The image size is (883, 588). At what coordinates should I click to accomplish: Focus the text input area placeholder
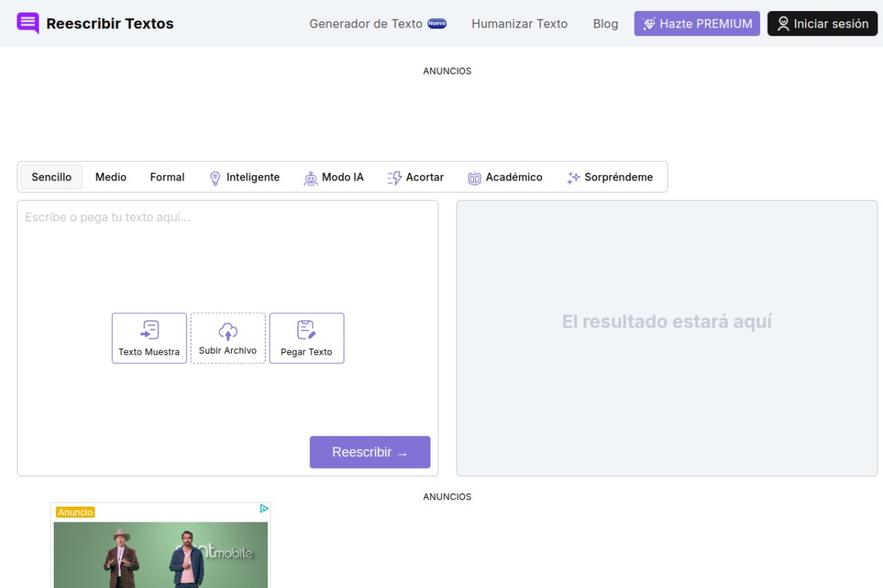(x=108, y=217)
